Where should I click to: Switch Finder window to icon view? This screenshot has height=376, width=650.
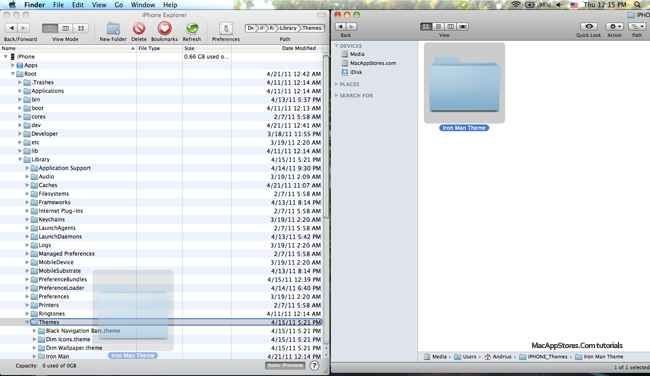426,27
